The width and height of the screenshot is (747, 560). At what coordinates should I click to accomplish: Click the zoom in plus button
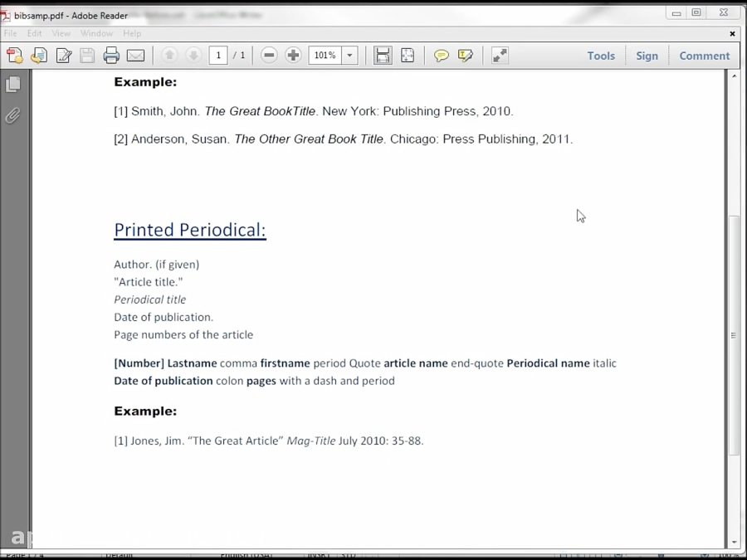pos(293,55)
